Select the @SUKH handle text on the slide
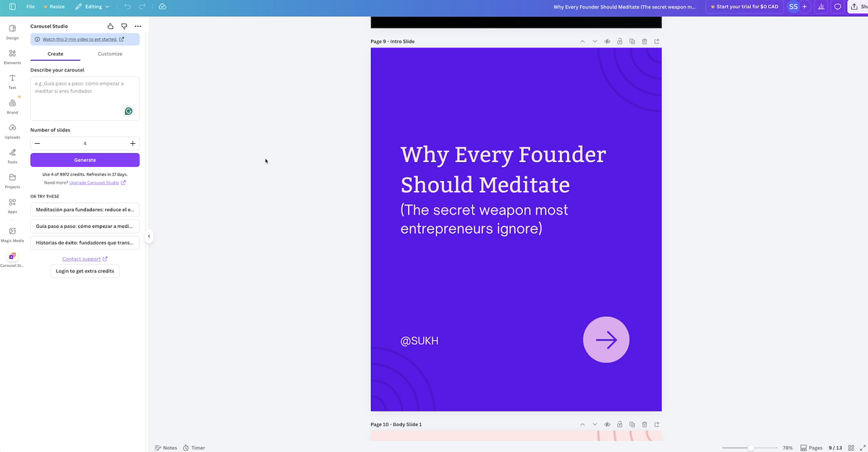Viewport: 868px width, 452px height. click(420, 341)
